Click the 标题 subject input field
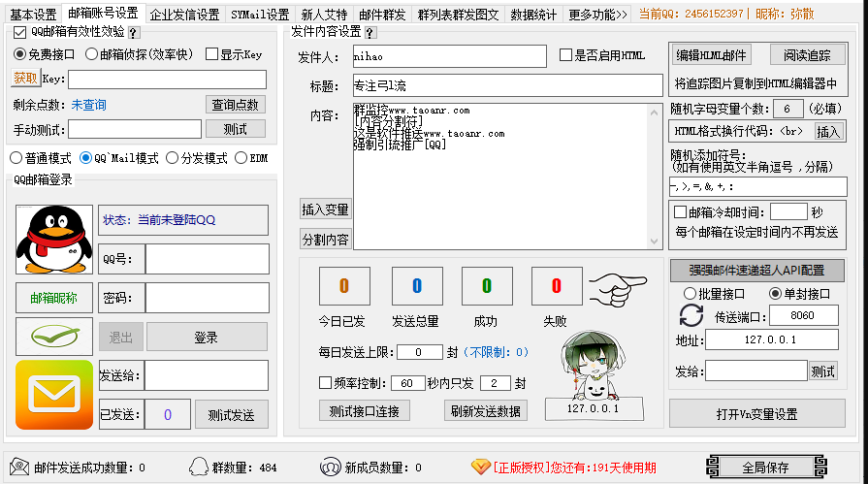The height and width of the screenshot is (484, 868). [x=507, y=85]
